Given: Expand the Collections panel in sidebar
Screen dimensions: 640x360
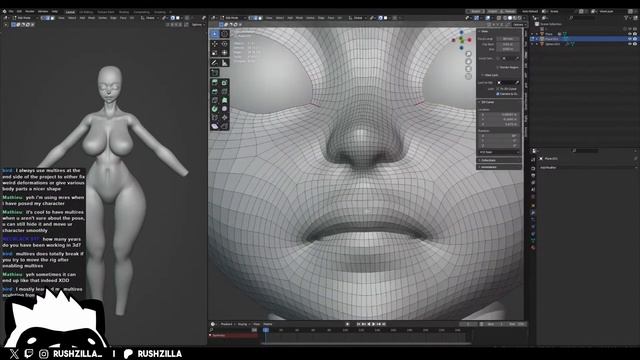Looking at the screenshot, I should pos(488,160).
